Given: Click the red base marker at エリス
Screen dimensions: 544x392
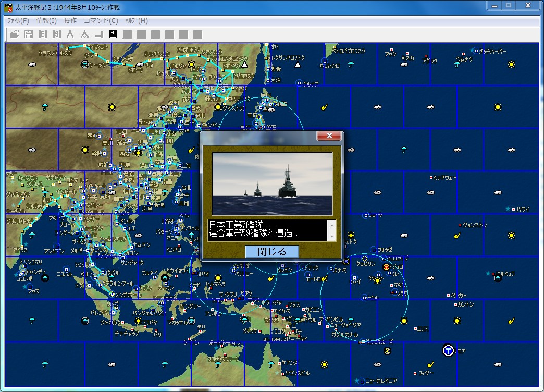Looking at the screenshot, I should tap(416, 328).
